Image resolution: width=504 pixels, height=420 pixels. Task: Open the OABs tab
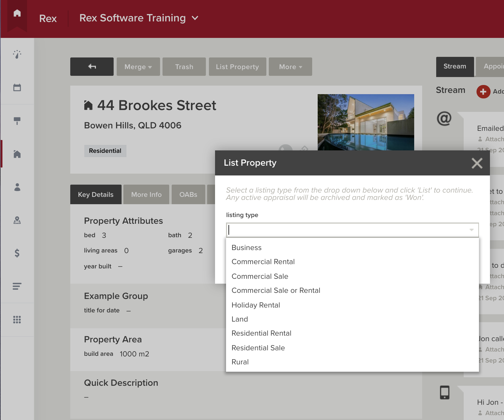188,194
